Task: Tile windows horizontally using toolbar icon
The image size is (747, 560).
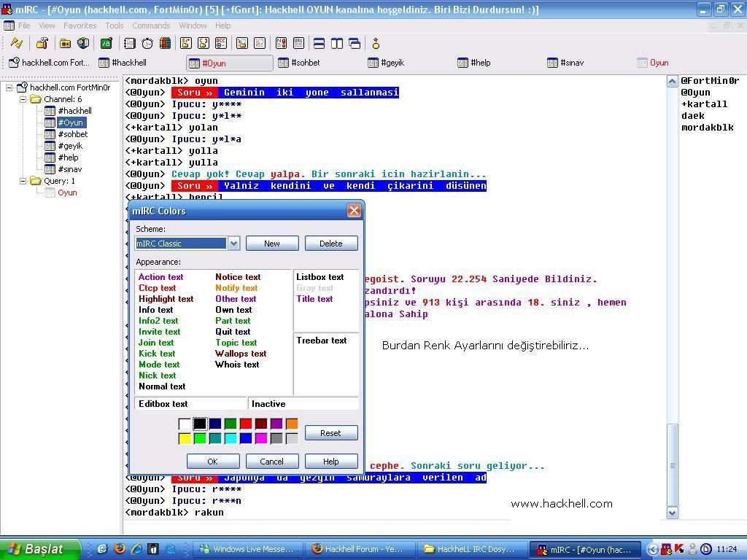Action: (x=320, y=43)
